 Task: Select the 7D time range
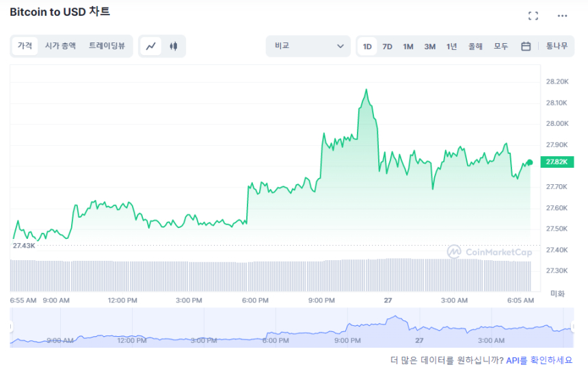tap(387, 47)
